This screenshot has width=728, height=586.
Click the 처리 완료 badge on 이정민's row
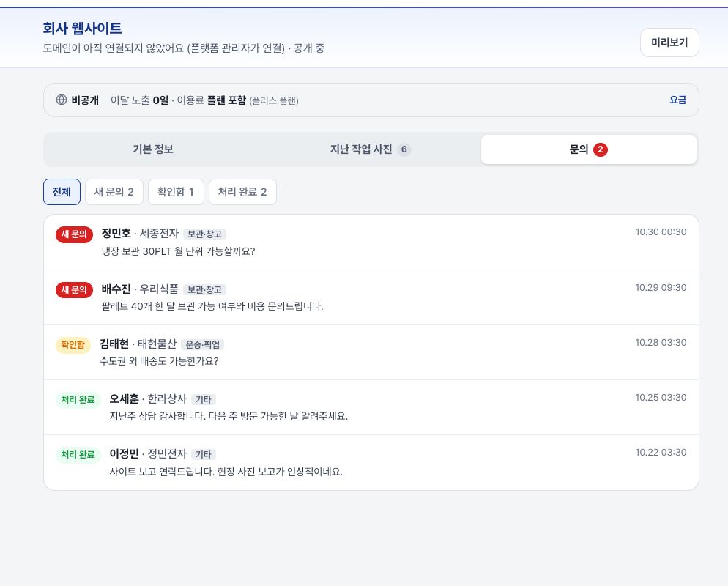78,454
